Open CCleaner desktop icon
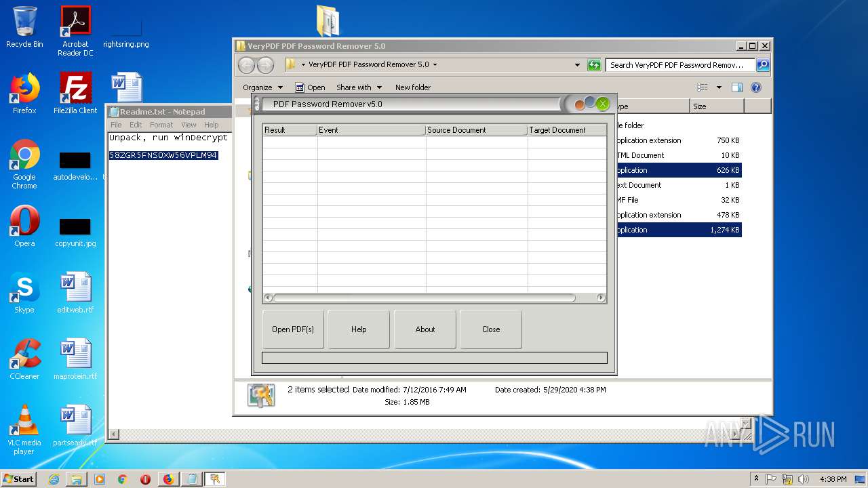The height and width of the screenshot is (488, 868). pos(24,359)
